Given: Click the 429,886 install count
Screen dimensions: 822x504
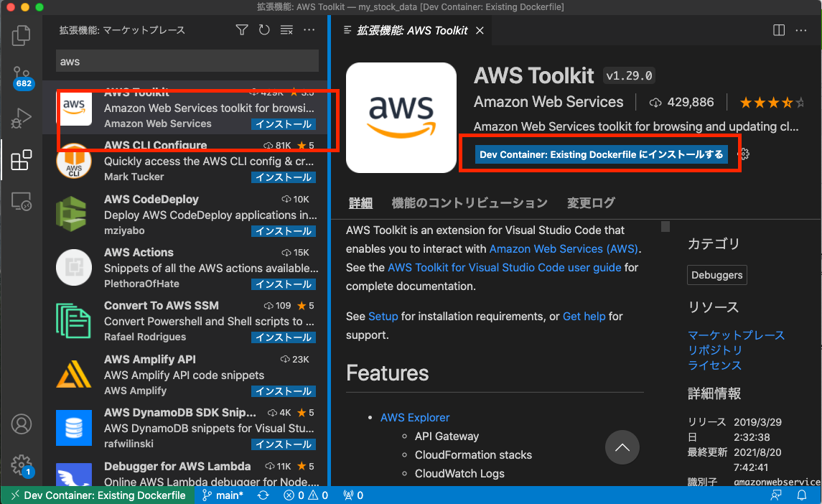Looking at the screenshot, I should pyautogui.click(x=681, y=102).
